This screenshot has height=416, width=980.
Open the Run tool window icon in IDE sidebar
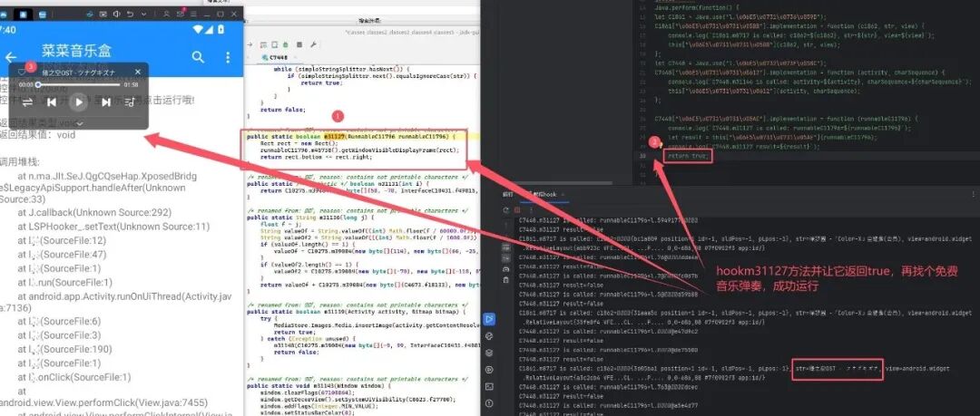(489, 319)
